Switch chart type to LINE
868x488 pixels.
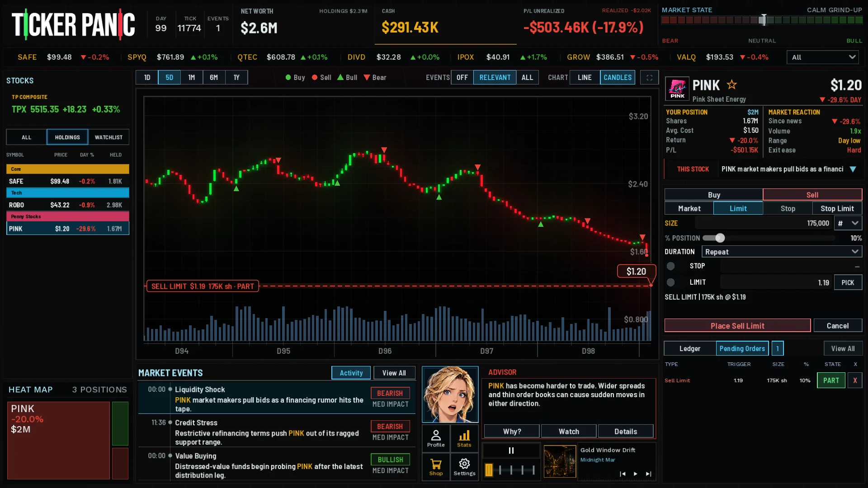pyautogui.click(x=585, y=77)
